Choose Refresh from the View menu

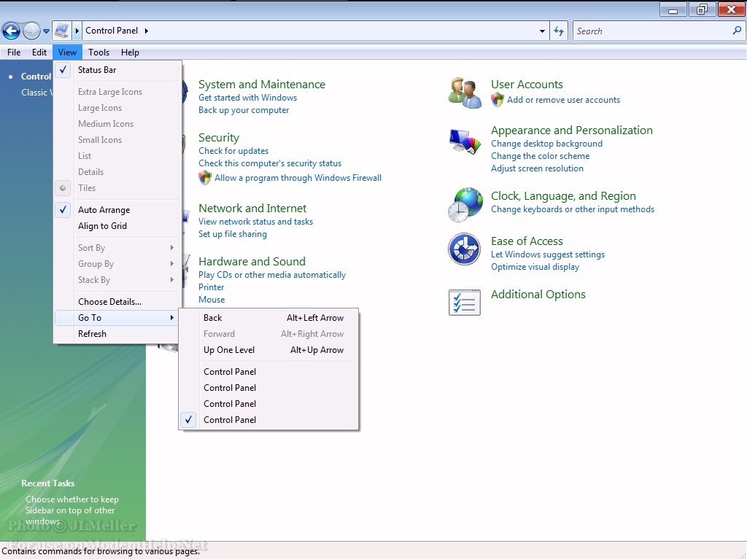pyautogui.click(x=92, y=334)
